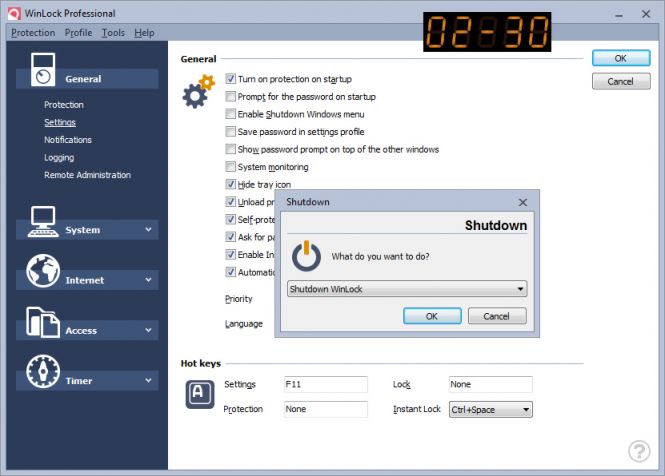Click Cancel in Shutdown dialog
This screenshot has height=476, width=665.
(497, 316)
